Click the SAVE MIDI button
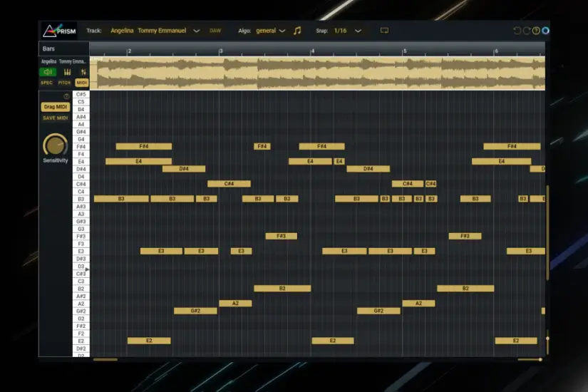The height and width of the screenshot is (392, 588). click(56, 118)
